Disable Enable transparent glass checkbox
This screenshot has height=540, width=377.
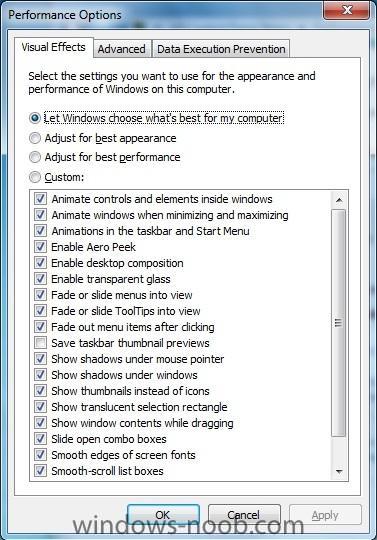pyautogui.click(x=40, y=279)
